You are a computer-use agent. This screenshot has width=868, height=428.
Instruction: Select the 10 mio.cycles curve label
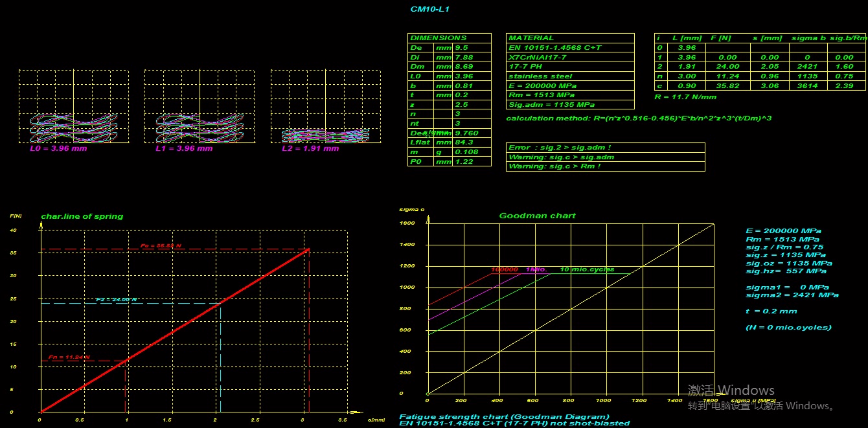click(587, 269)
